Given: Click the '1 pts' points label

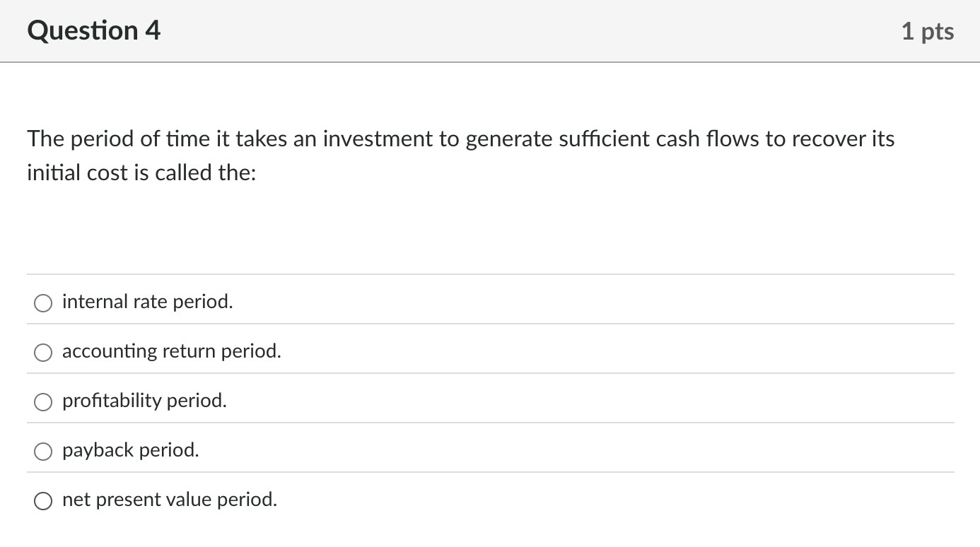Looking at the screenshot, I should [x=927, y=32].
